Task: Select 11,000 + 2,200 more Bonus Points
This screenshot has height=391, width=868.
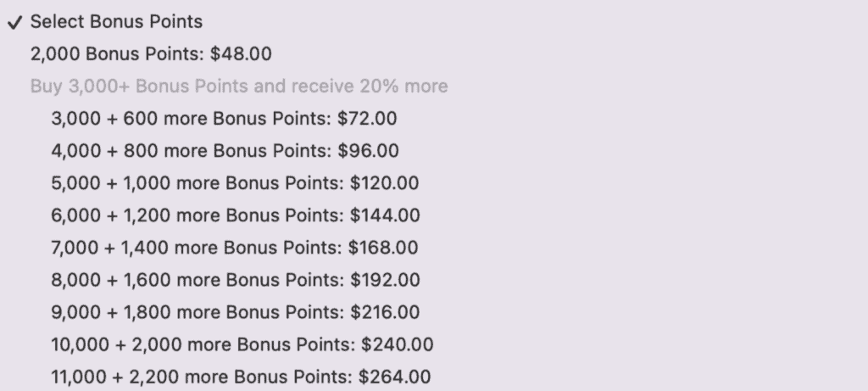Action: 241,377
